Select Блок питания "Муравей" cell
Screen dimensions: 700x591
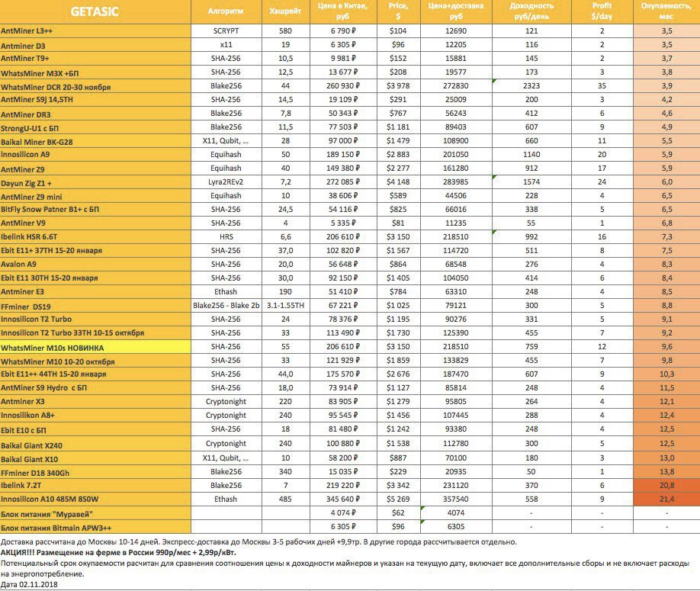[x=95, y=513]
